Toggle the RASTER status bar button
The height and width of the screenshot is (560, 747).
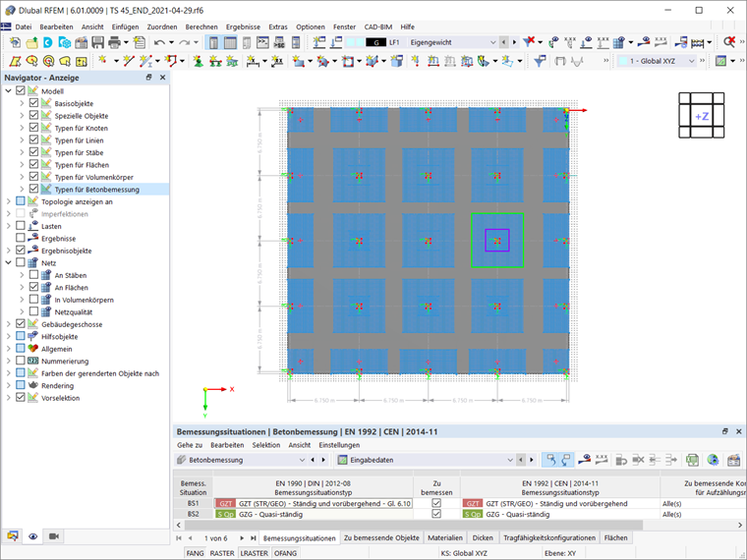click(x=222, y=553)
